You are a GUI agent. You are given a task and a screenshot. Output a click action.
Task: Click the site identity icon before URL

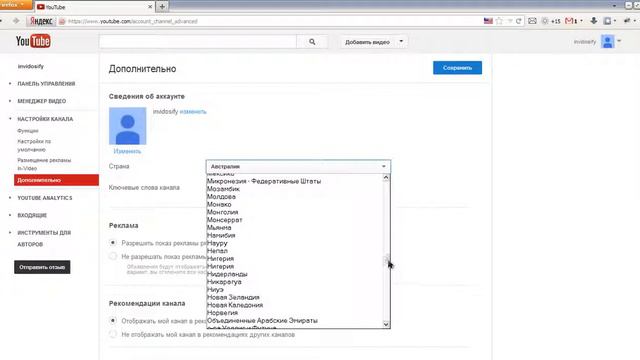(x=62, y=21)
